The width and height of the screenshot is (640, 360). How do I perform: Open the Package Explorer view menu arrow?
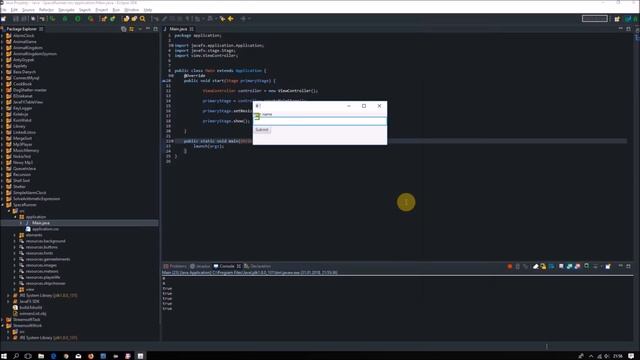pos(140,29)
